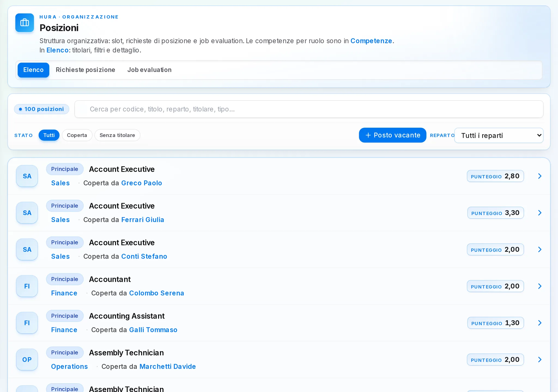The height and width of the screenshot is (392, 558).
Task: Switch to Job evaluation tab
Action: pos(149,70)
